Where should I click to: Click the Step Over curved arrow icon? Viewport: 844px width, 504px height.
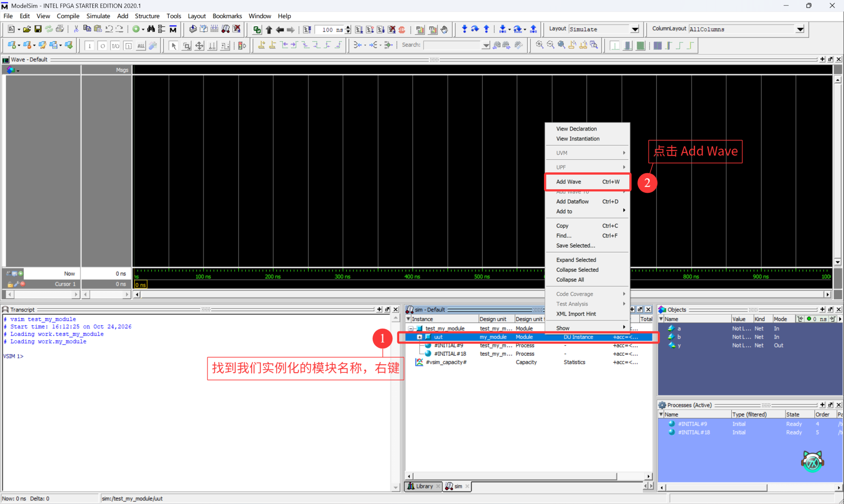pos(475,29)
